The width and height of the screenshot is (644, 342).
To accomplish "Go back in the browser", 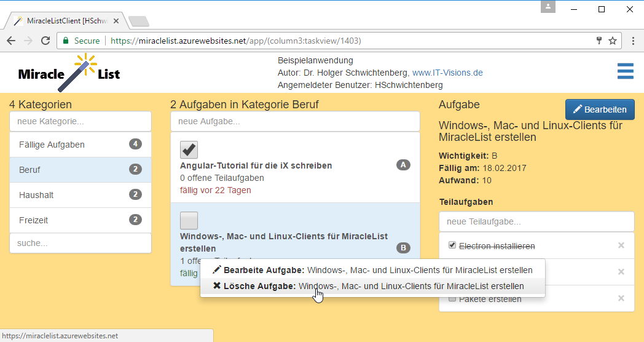I will click(11, 41).
